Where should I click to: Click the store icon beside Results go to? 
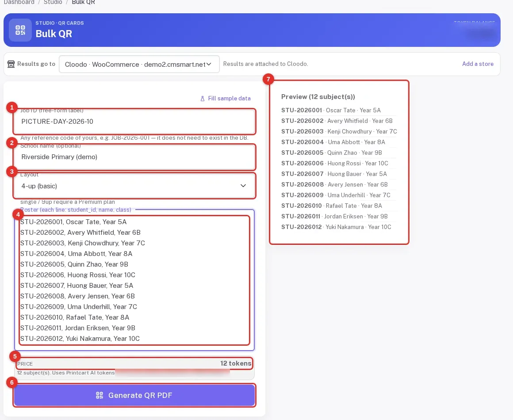click(x=11, y=64)
